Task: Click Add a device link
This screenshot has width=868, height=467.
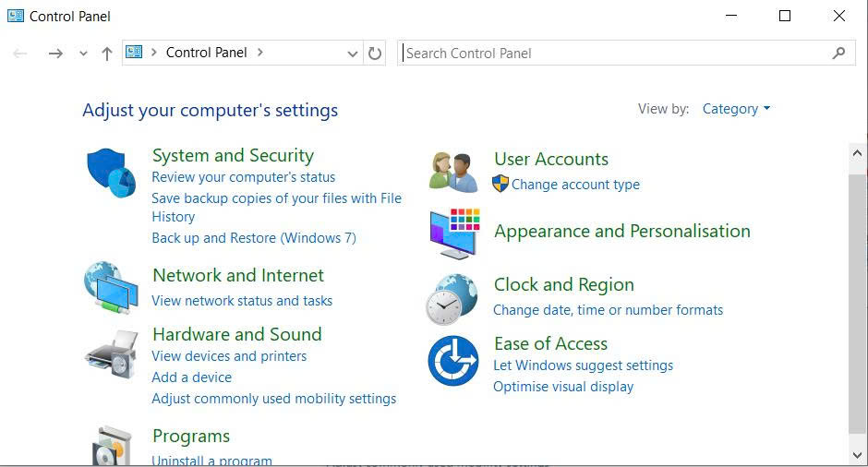Action: (x=191, y=377)
